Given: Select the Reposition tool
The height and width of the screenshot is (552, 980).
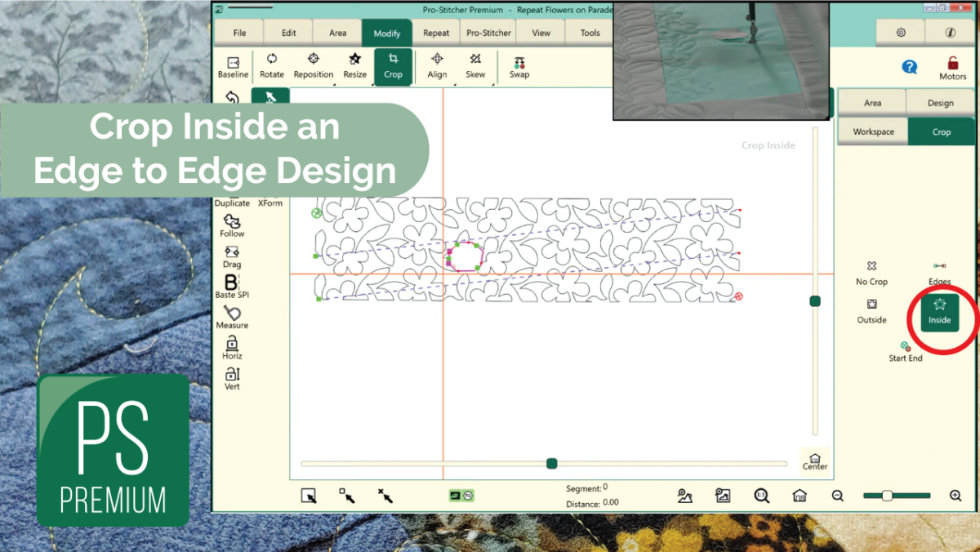Looking at the screenshot, I should click(313, 66).
